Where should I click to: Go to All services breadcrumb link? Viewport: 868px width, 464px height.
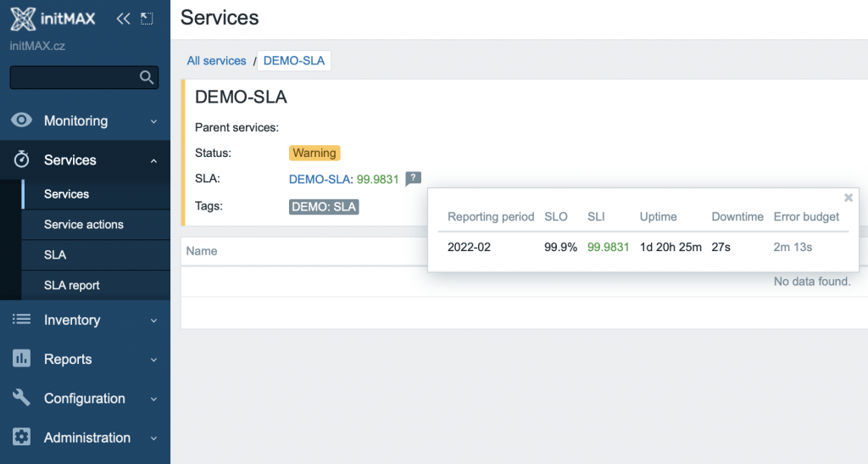point(216,61)
